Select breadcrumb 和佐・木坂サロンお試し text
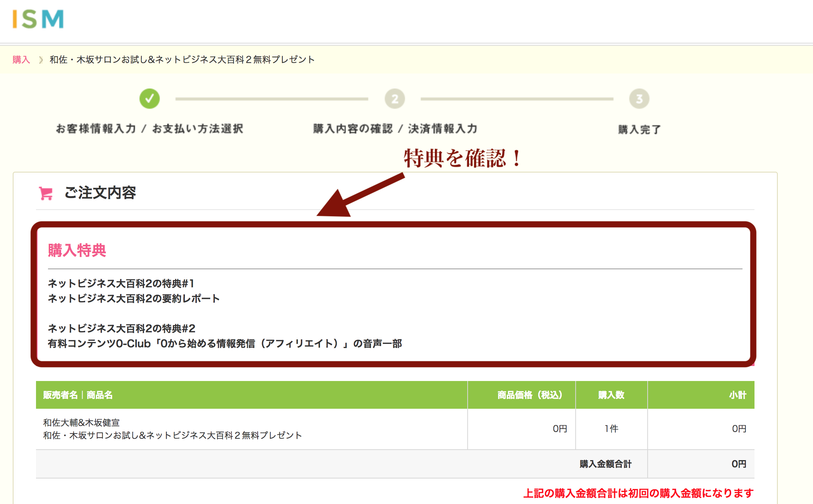The width and height of the screenshot is (813, 504). 182,60
